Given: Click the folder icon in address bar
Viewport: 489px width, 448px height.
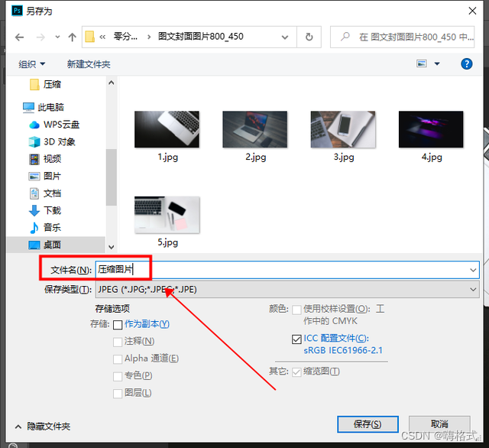Looking at the screenshot, I should coord(90,37).
